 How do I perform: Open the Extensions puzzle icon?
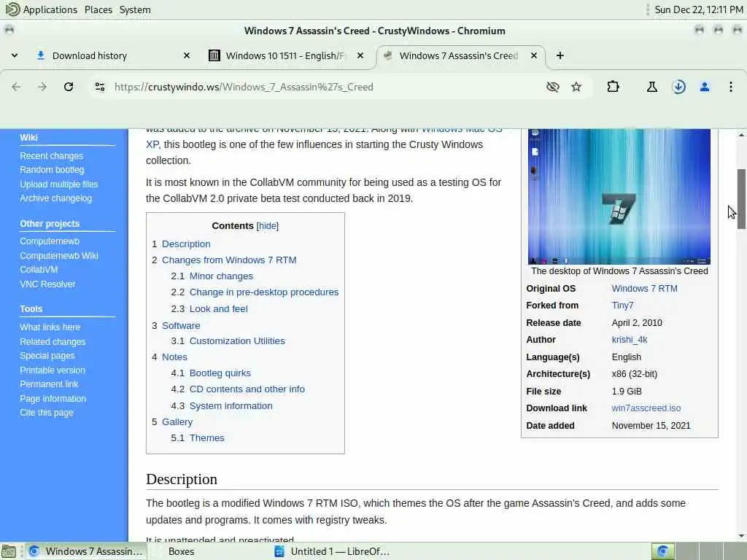[x=613, y=87]
